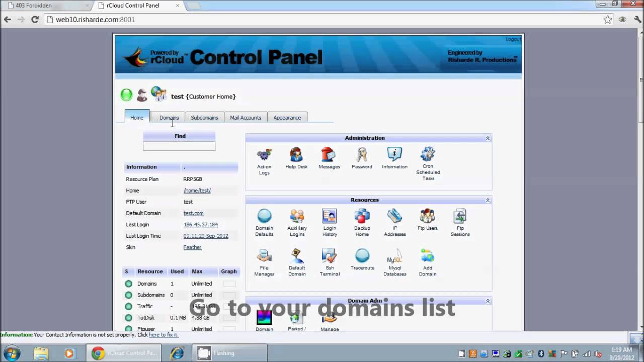Viewport: 644px width, 362px height.
Task: Open Internet Explorer from taskbar
Action: pyautogui.click(x=177, y=353)
